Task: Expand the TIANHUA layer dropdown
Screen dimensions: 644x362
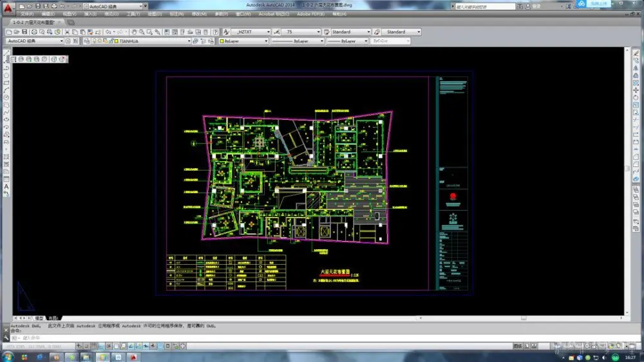Action: pyautogui.click(x=189, y=41)
